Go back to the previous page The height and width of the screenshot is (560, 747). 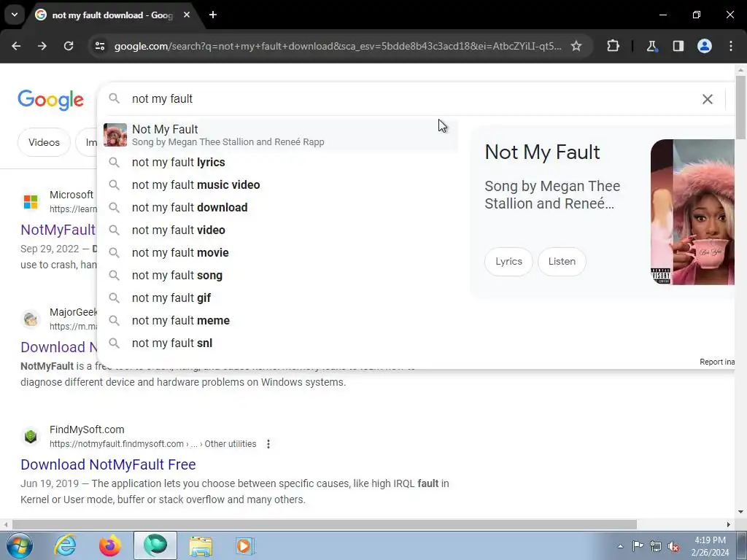16,46
